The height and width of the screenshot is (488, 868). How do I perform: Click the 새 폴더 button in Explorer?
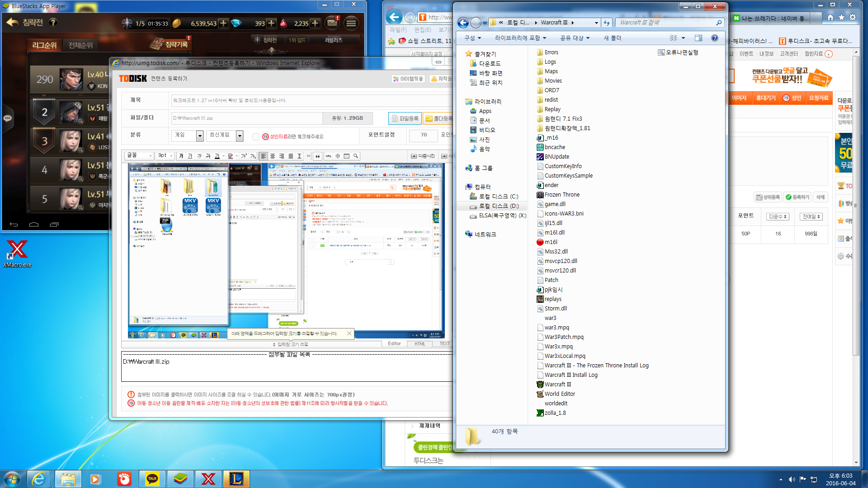coord(613,38)
